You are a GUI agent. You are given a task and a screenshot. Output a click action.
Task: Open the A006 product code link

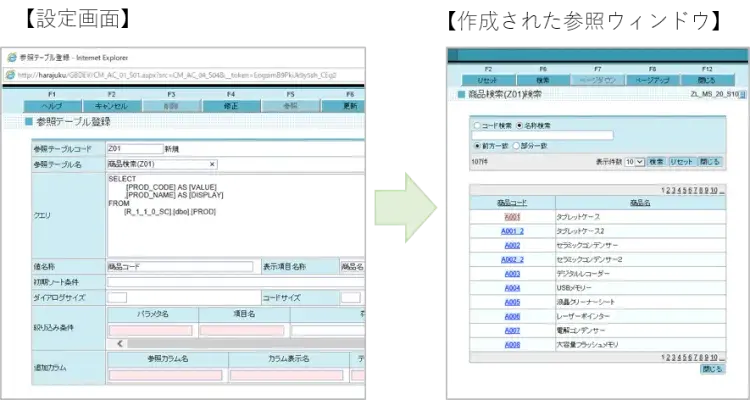coord(512,316)
